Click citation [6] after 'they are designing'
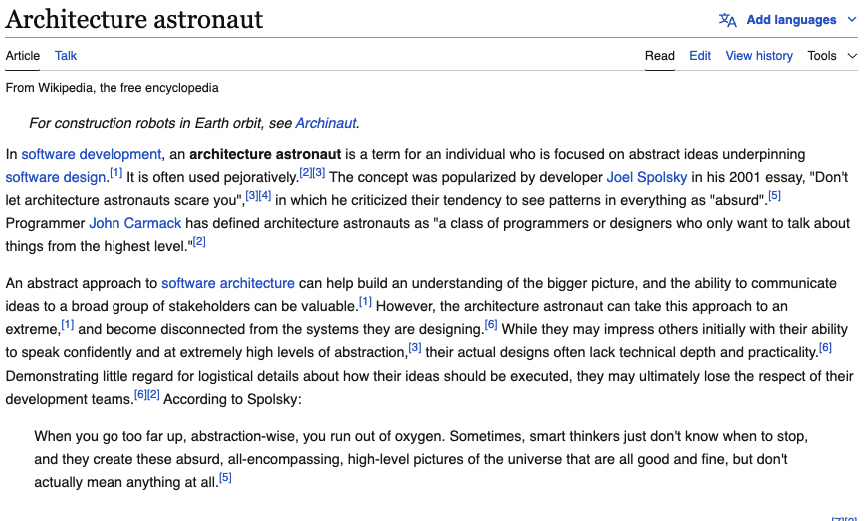This screenshot has width=867, height=521. coord(491,325)
